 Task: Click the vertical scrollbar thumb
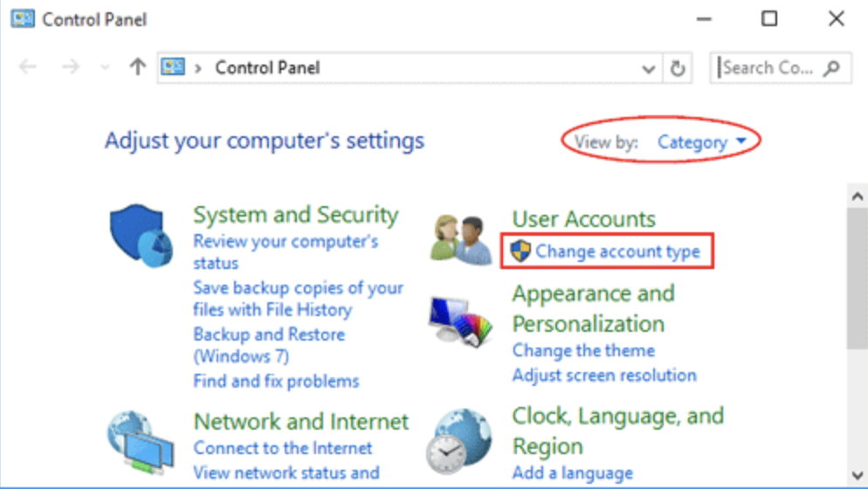click(858, 279)
